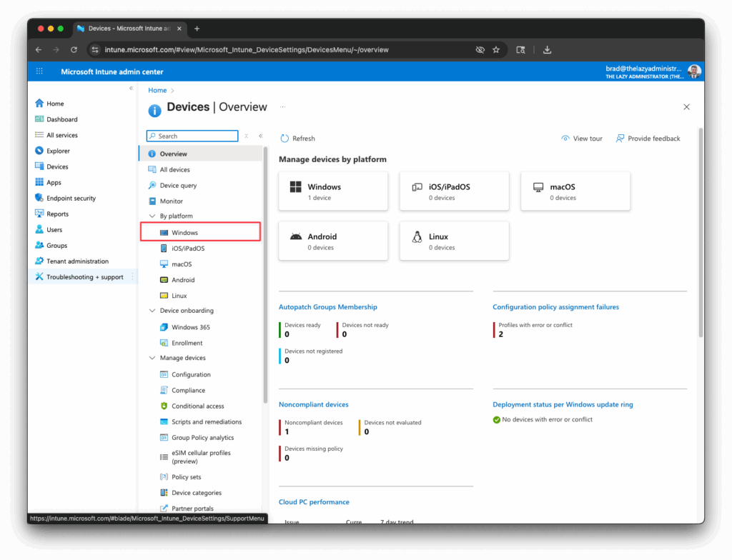The image size is (732, 560).
Task: Click the device search input field
Action: pyautogui.click(x=192, y=136)
